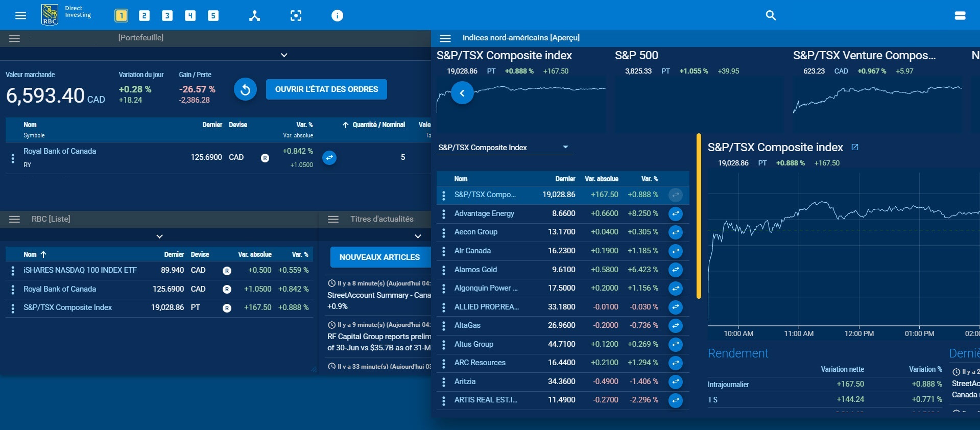Screen dimensions: 980x430
Task: Switch to workspace 3
Action: pos(168,16)
